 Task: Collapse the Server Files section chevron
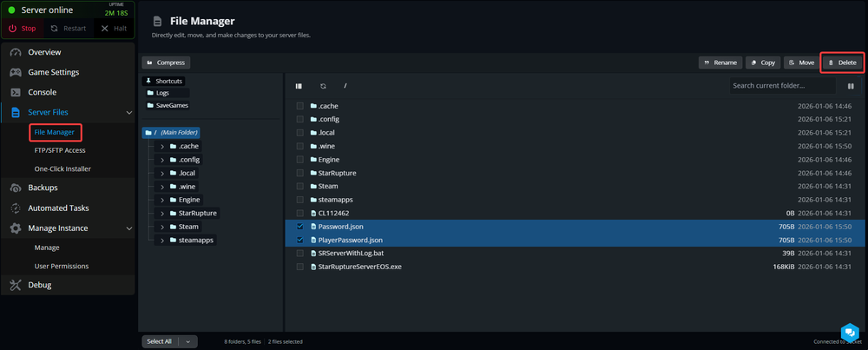point(129,112)
